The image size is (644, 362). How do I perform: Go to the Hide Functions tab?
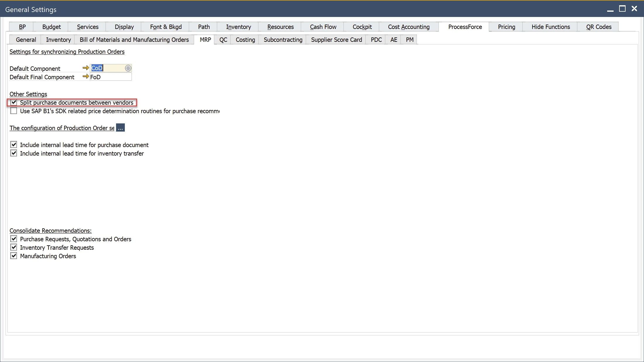pos(550,27)
